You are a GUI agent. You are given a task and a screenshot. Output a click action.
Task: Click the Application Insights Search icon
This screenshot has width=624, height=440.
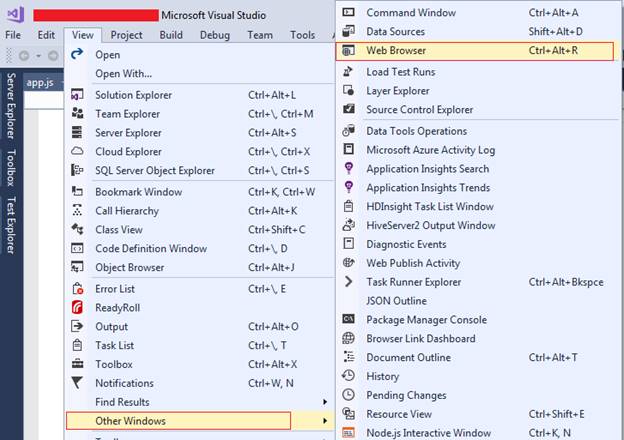[x=348, y=169]
